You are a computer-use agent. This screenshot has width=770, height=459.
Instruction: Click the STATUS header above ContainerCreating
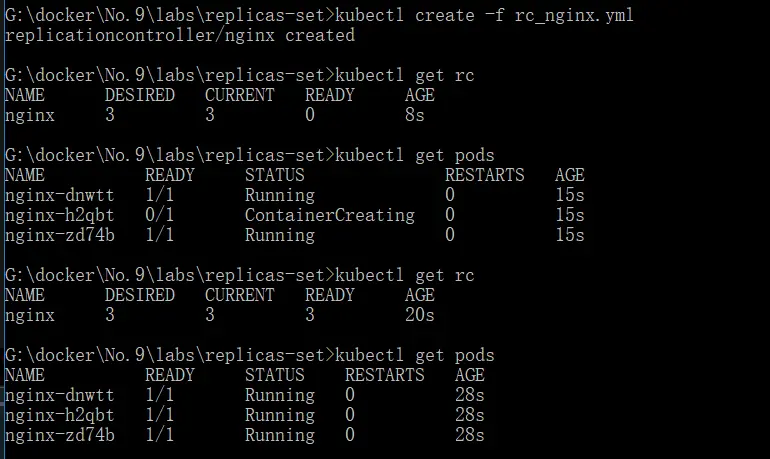pyautogui.click(x=274, y=175)
